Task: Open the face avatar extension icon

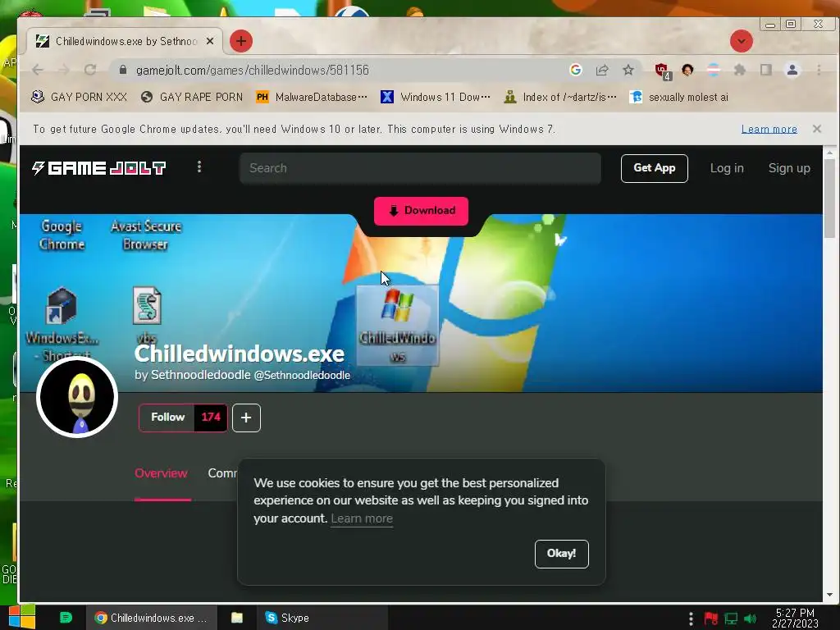Action: 687,70
